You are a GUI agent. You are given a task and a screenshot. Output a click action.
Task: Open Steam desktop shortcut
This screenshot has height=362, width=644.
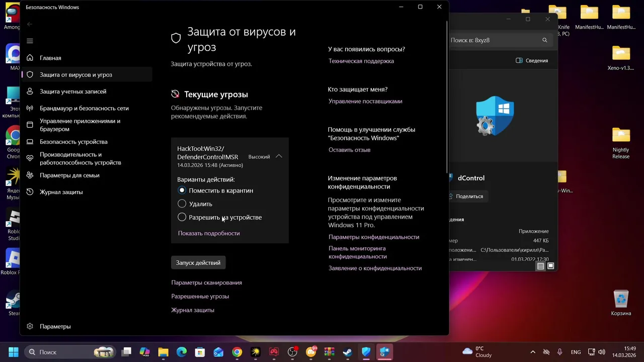[13, 303]
